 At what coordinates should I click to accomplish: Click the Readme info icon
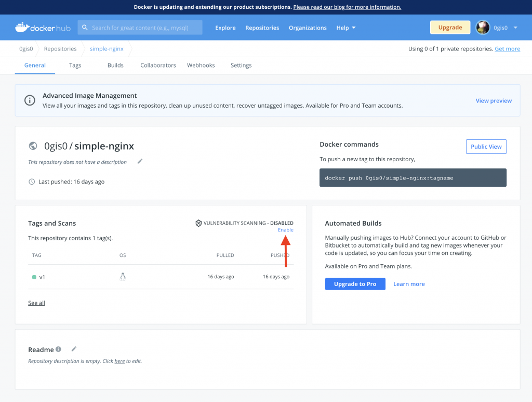pos(58,349)
